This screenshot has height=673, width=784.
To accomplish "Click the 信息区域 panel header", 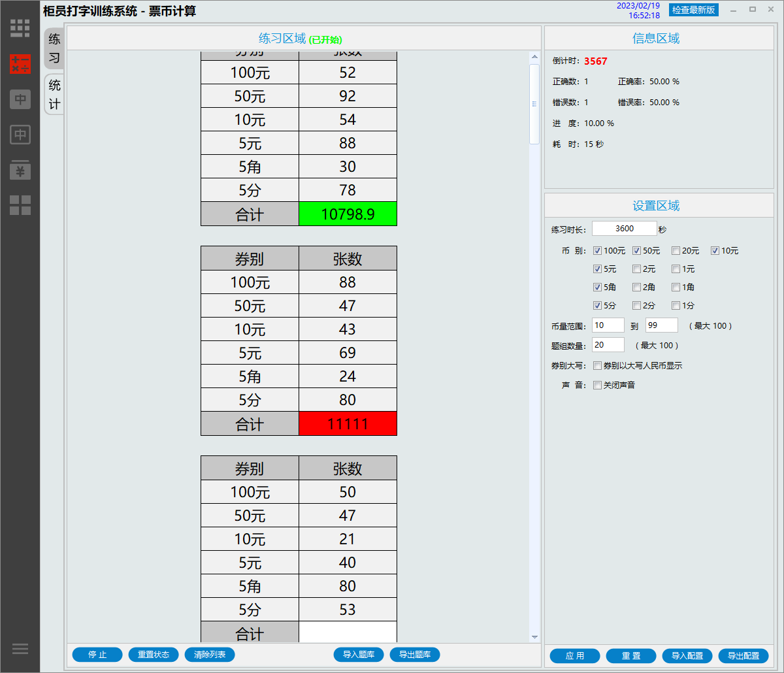I will point(659,39).
